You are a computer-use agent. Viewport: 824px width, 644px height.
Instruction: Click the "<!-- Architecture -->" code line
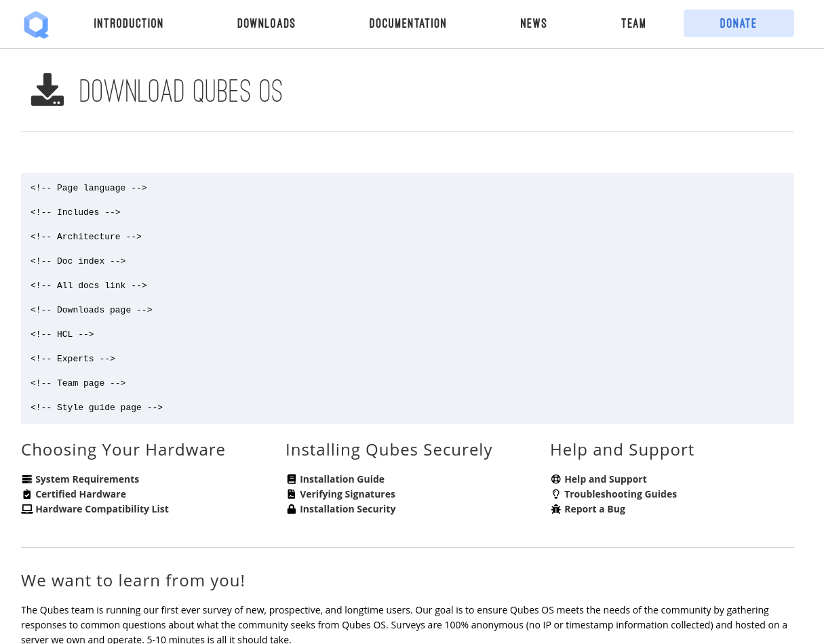pyautogui.click(x=86, y=237)
